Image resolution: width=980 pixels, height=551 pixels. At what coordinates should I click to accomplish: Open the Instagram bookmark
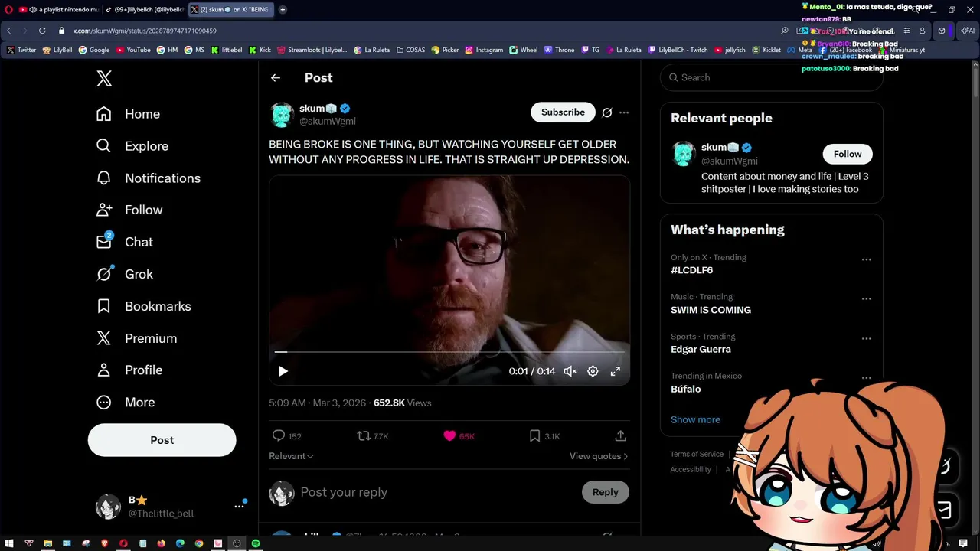[x=484, y=50]
